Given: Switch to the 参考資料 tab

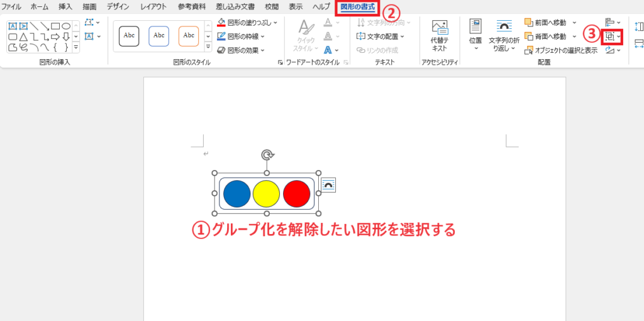Looking at the screenshot, I should click(192, 6).
